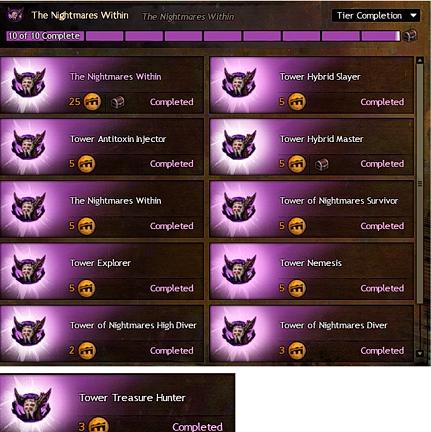Click the Tower Antitoxin Injector badge icon

click(28, 145)
